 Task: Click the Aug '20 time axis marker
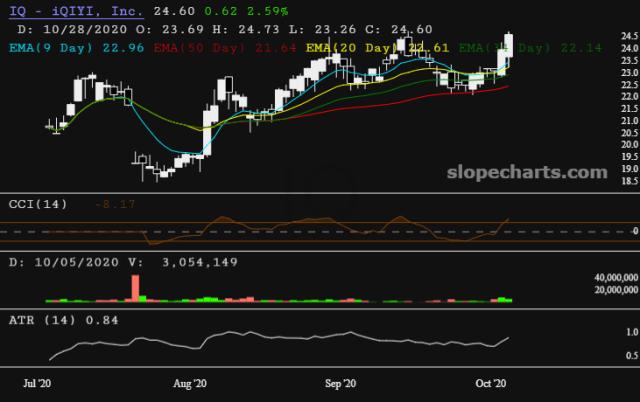(x=190, y=384)
